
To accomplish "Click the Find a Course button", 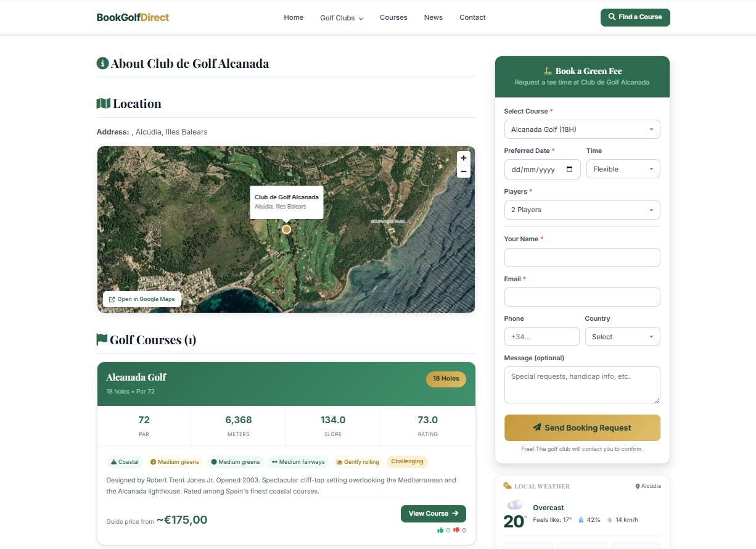I will [x=635, y=17].
